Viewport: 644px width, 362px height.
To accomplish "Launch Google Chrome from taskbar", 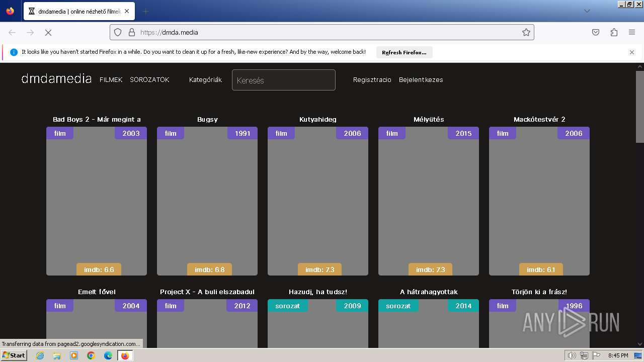I will (91, 355).
